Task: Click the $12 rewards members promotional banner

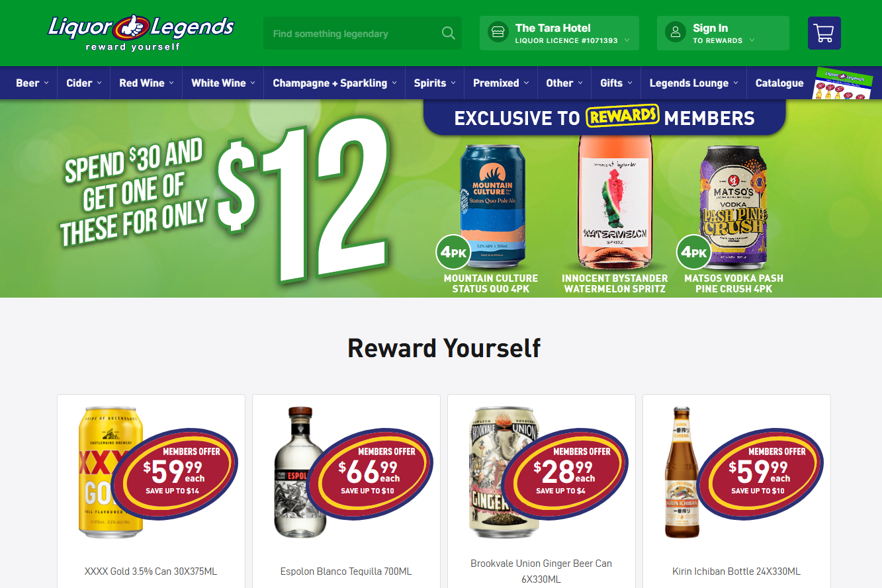Action: [x=441, y=198]
